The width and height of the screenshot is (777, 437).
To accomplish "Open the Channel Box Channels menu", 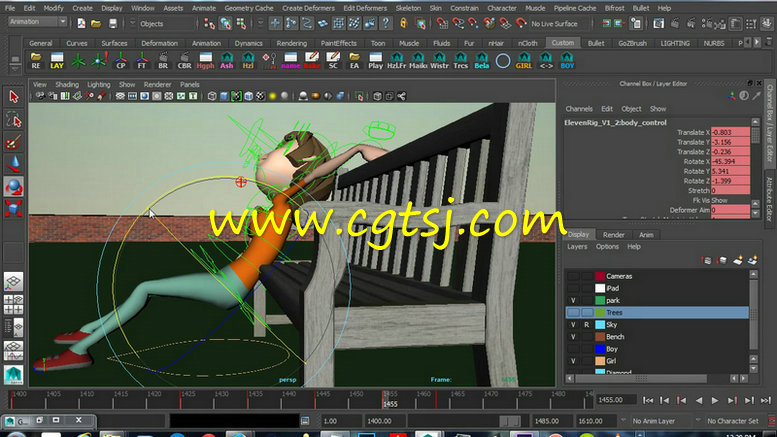I will coord(579,109).
